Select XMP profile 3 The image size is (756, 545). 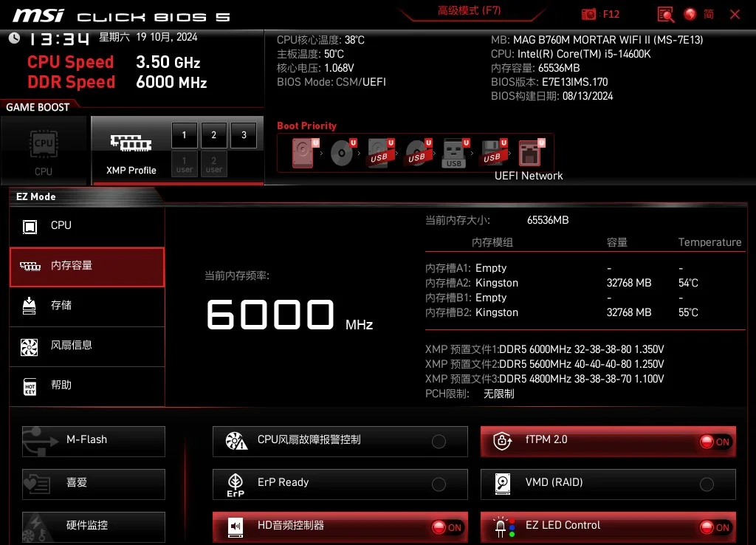tap(244, 135)
